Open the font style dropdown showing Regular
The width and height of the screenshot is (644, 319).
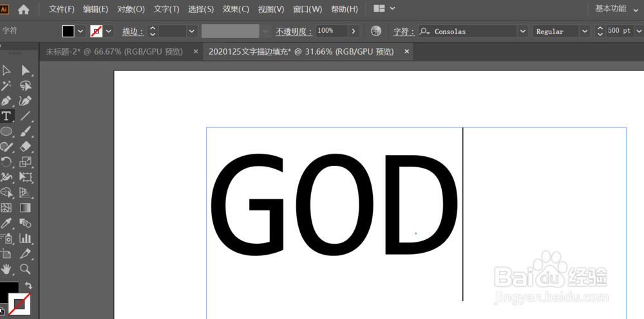(x=585, y=31)
